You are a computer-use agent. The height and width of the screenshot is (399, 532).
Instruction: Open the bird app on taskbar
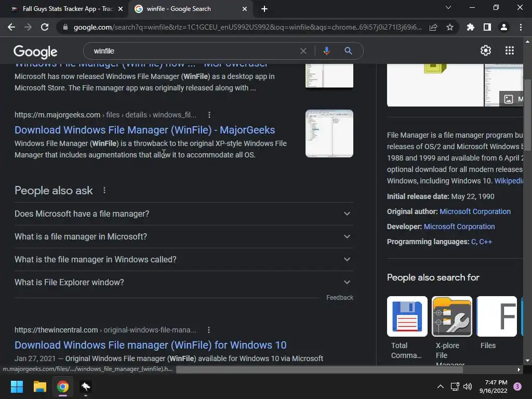pos(86,387)
